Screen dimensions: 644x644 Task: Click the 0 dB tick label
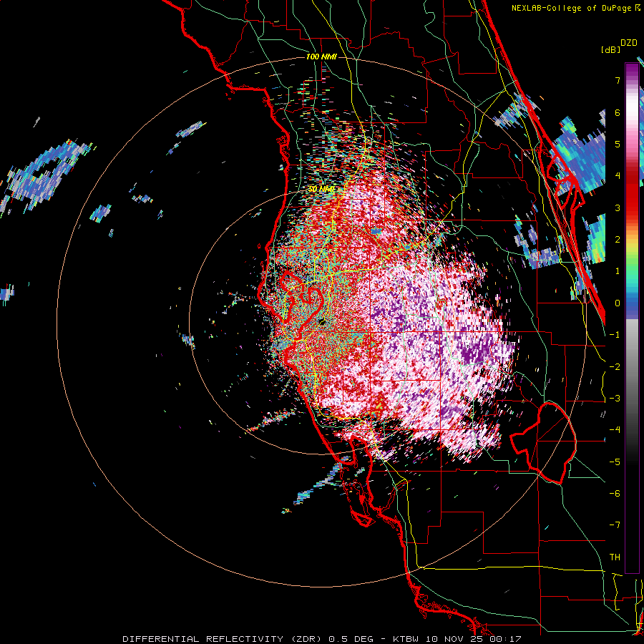click(x=618, y=303)
